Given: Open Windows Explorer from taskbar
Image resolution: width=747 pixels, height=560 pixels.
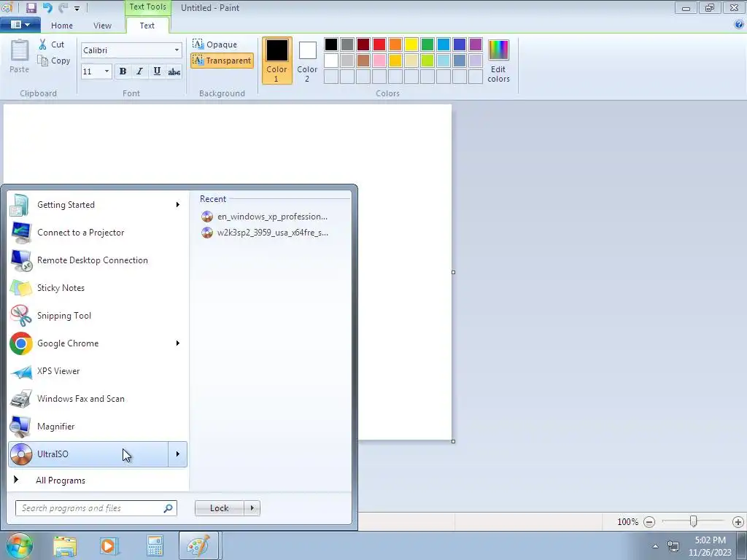Looking at the screenshot, I should click(x=65, y=545).
